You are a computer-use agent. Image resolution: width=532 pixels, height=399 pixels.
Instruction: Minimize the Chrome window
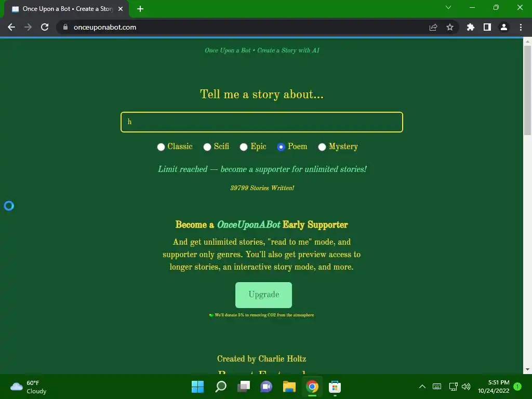(472, 7)
